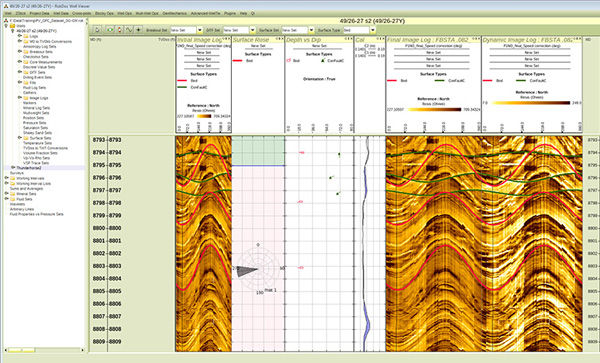Screen dimensions: 600x363
Task: Click the Mineral Sets folder icon
Action: pos(13,194)
